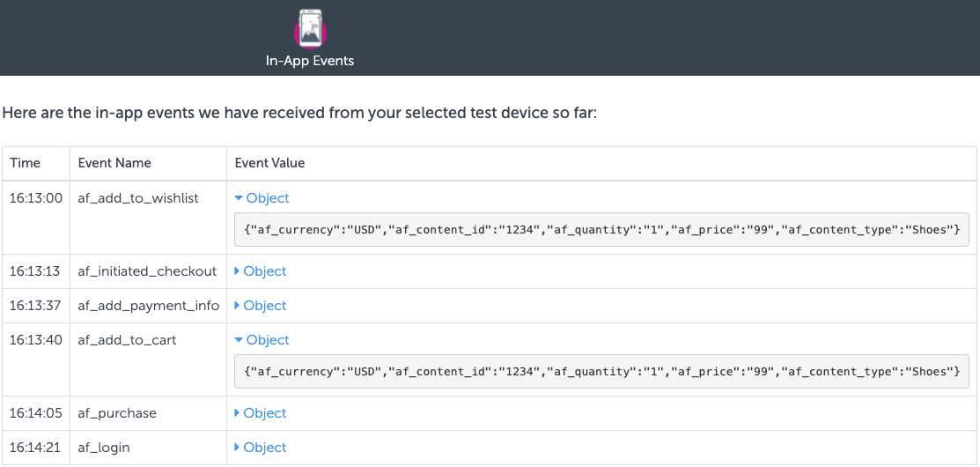Viewport: 980px width, 467px height.
Task: Select the af_add_to_cart event name
Action: (x=128, y=340)
